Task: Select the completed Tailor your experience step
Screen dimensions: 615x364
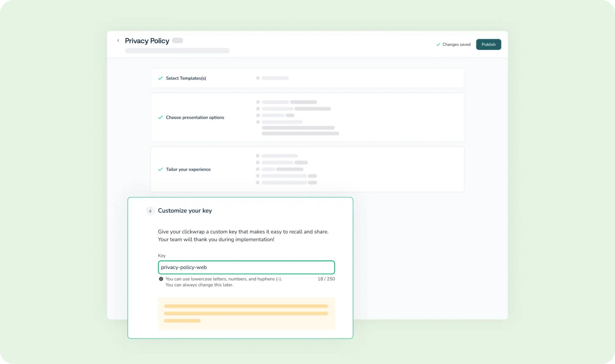Action: (x=188, y=169)
